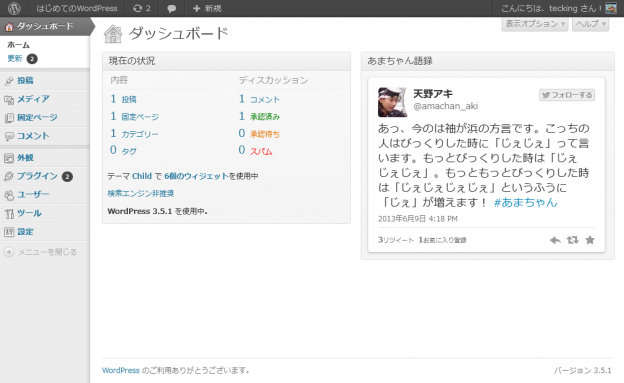Image resolution: width=624 pixels, height=383 pixels.
Task: Reply to the tweet with arrow icon
Action: pyautogui.click(x=555, y=240)
